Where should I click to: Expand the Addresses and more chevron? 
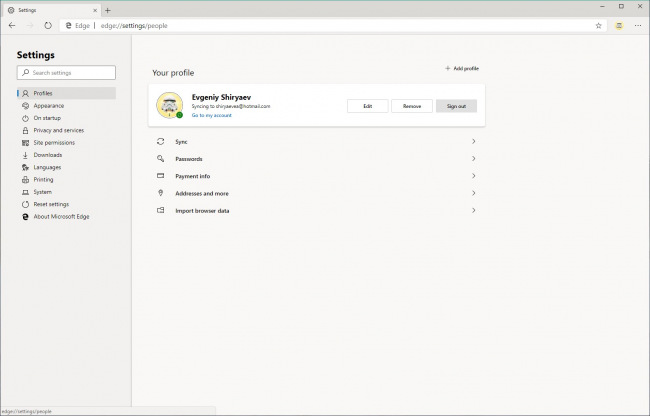click(473, 193)
